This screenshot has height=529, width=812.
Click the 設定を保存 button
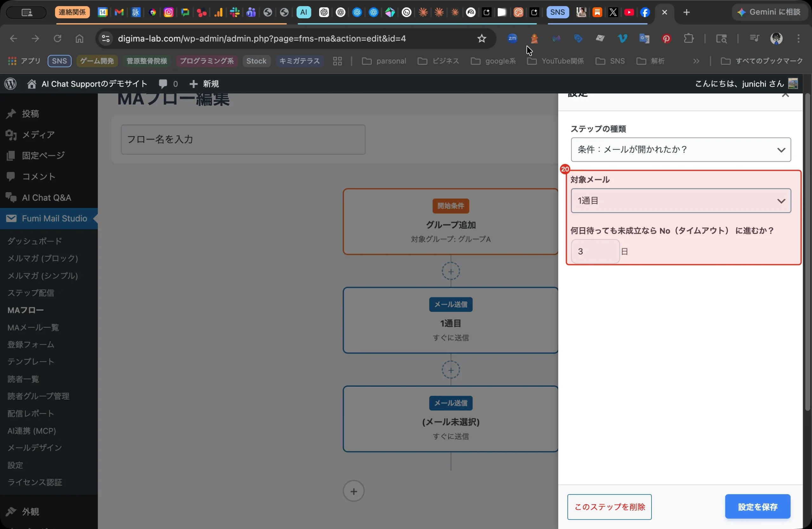(757, 506)
